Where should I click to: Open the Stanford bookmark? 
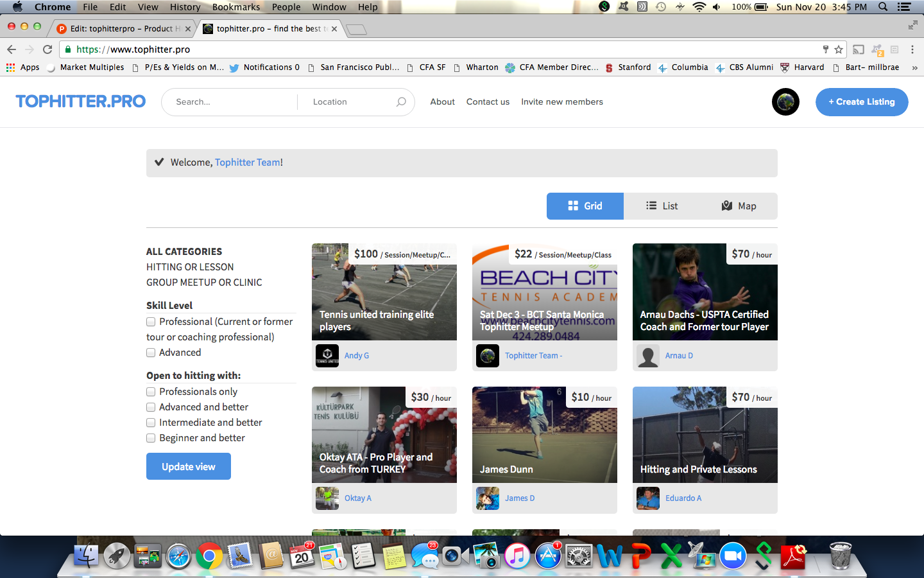coord(628,67)
